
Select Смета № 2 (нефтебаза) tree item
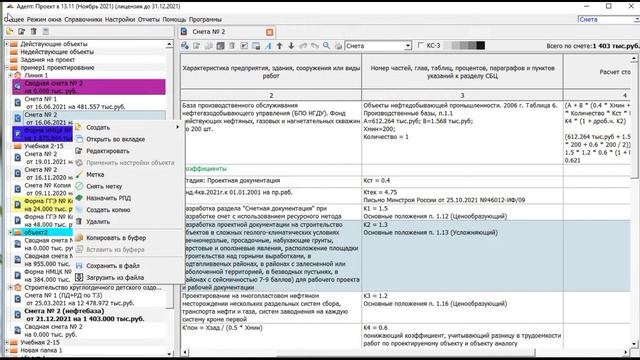coord(84,315)
